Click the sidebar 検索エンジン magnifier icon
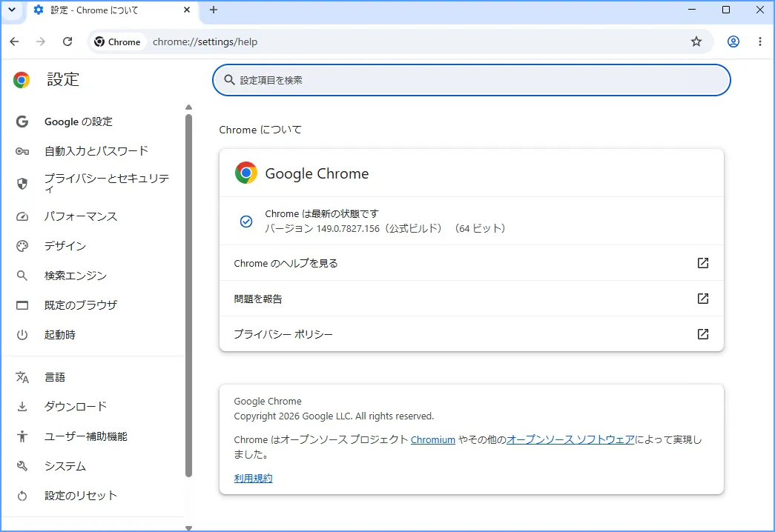 coord(22,276)
